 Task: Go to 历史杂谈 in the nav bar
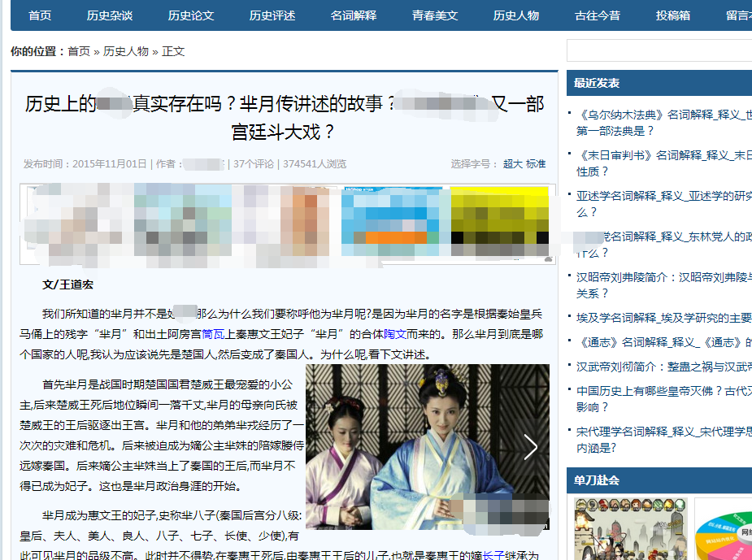pos(110,15)
